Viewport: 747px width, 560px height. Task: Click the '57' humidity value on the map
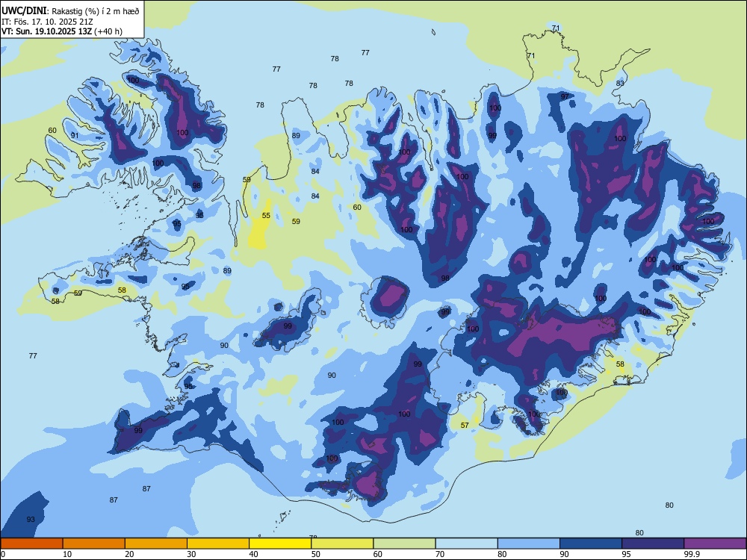click(465, 426)
